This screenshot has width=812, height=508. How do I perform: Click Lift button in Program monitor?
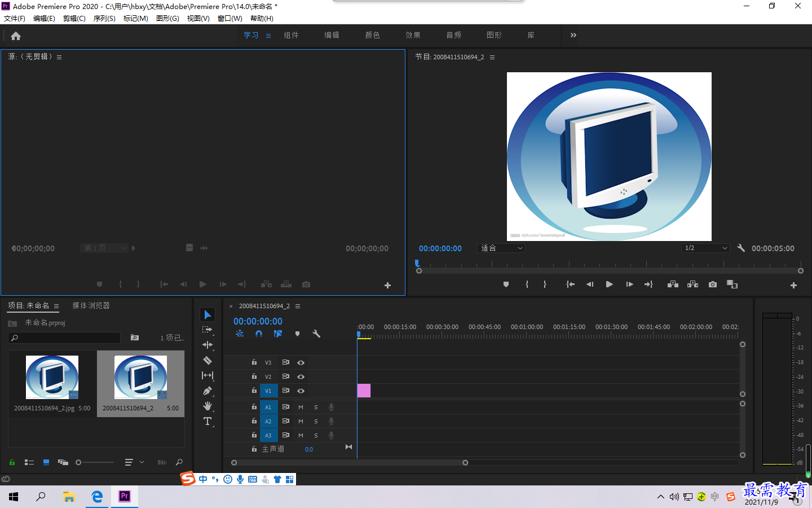673,284
